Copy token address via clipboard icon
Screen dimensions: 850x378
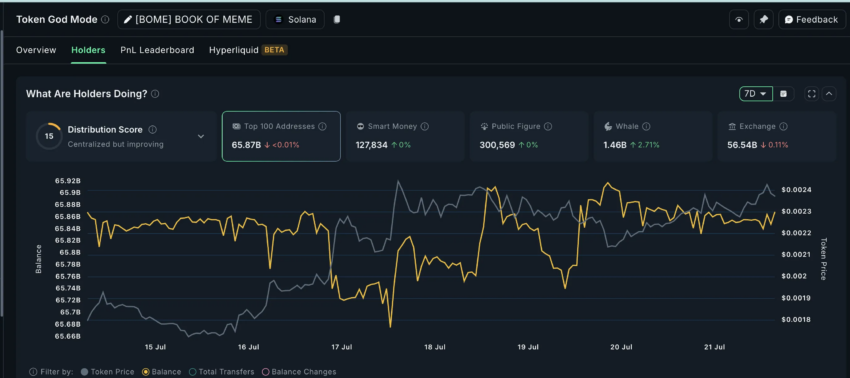tap(337, 20)
